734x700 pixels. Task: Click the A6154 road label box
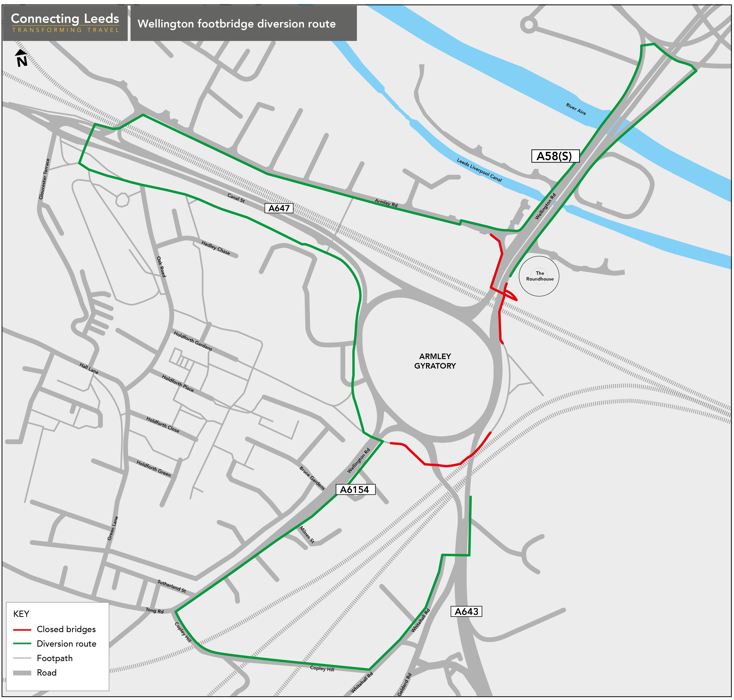pyautogui.click(x=355, y=489)
